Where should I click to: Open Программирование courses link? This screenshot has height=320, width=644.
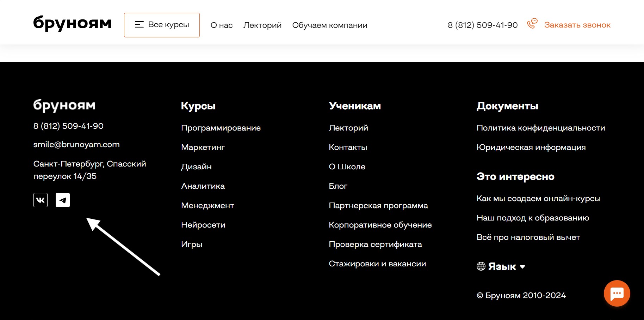221,128
